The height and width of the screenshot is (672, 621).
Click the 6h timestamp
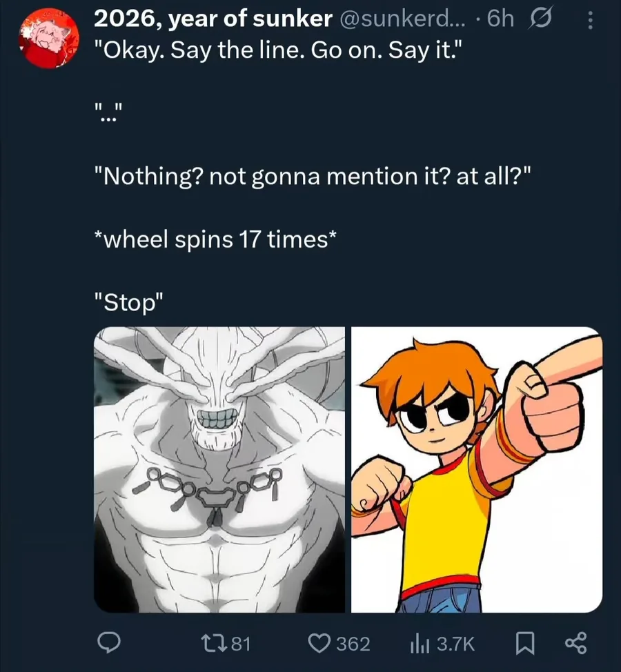click(x=500, y=20)
